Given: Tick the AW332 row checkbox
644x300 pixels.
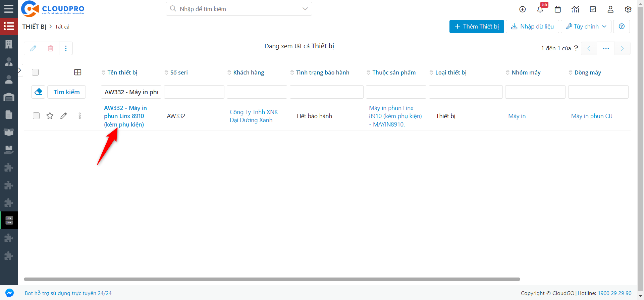Looking at the screenshot, I should point(36,116).
